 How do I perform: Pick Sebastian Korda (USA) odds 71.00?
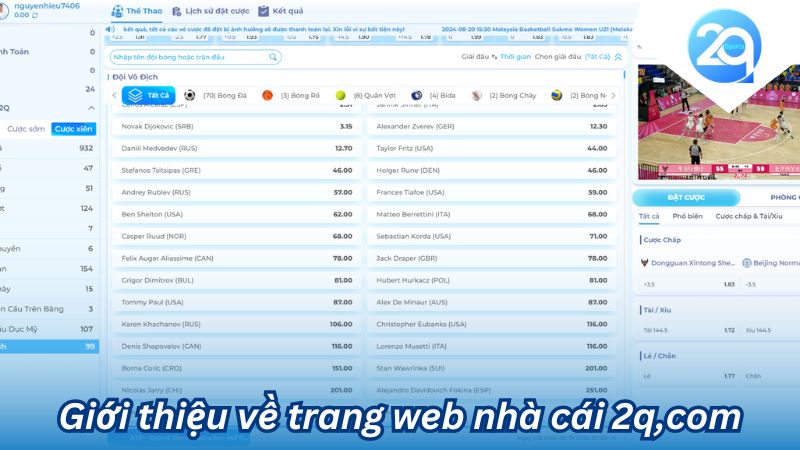492,236
